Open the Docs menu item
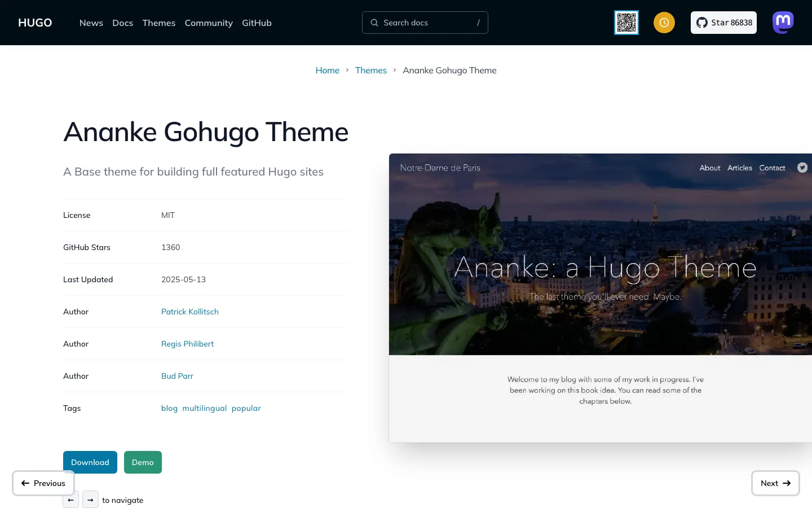Screen dimensions: 812x508 [123, 23]
